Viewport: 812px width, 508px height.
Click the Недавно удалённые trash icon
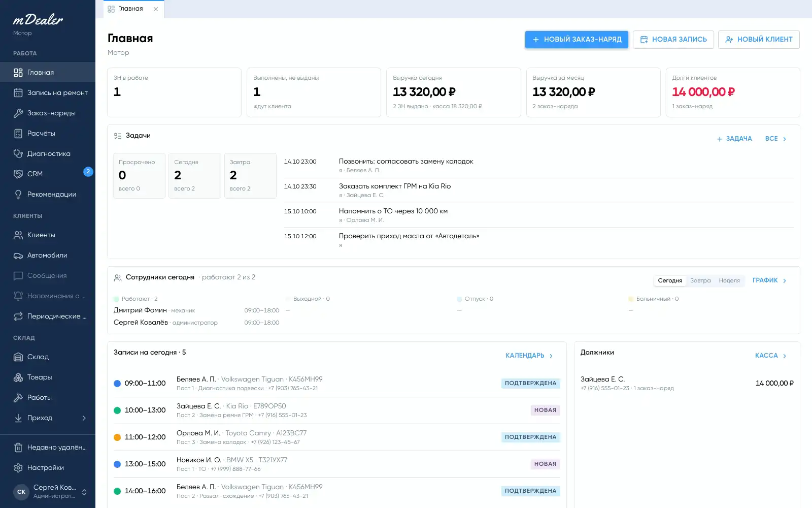coord(18,447)
